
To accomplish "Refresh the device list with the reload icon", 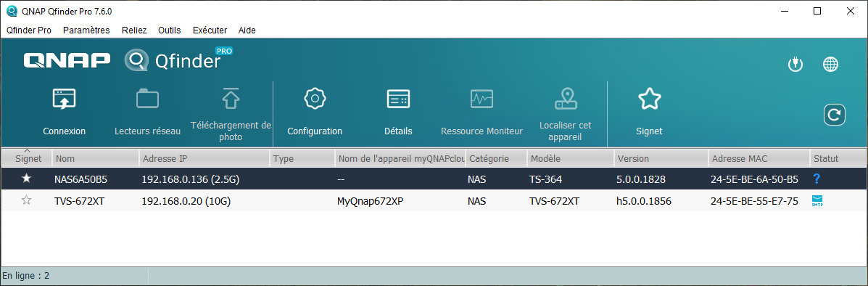I will 834,115.
